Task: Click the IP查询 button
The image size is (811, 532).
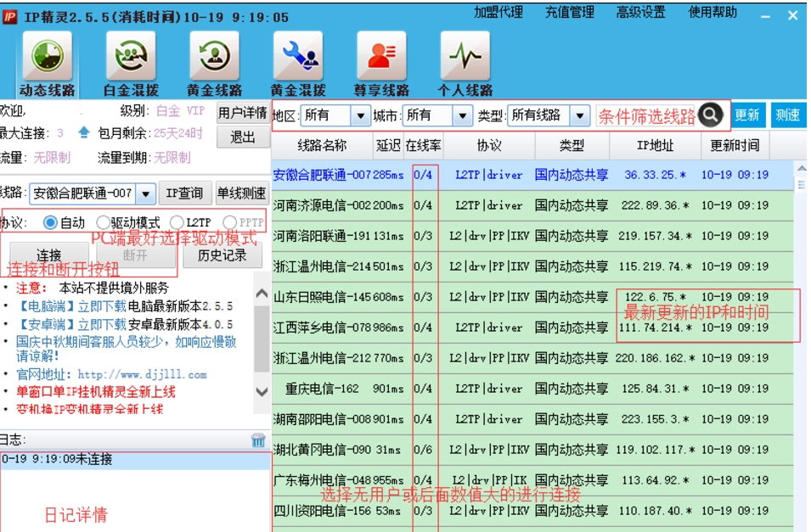Action: tap(184, 193)
